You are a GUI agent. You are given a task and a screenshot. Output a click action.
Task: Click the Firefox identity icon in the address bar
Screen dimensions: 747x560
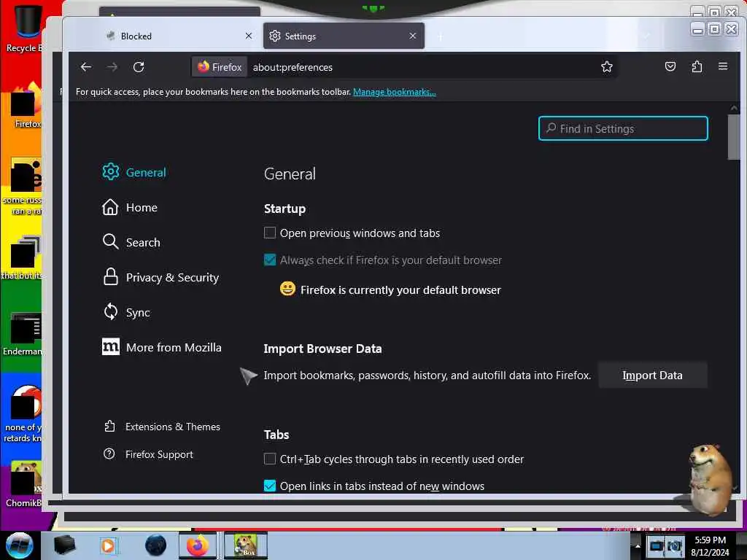click(220, 67)
